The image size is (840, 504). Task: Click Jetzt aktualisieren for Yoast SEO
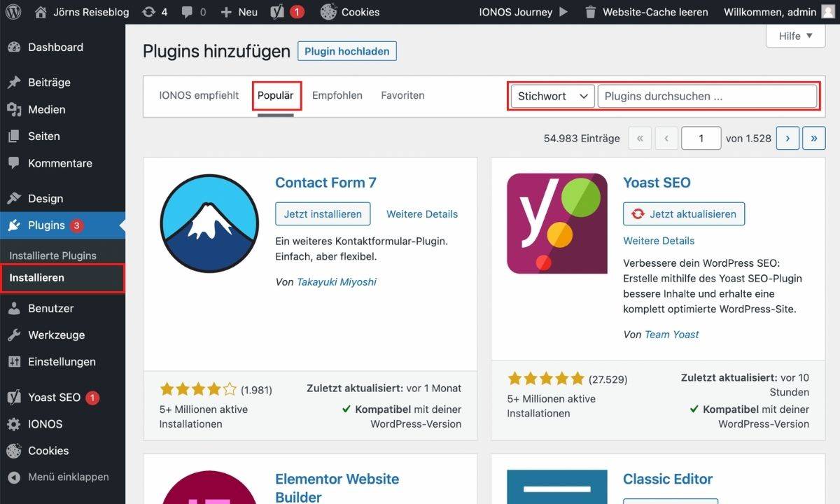pos(684,214)
